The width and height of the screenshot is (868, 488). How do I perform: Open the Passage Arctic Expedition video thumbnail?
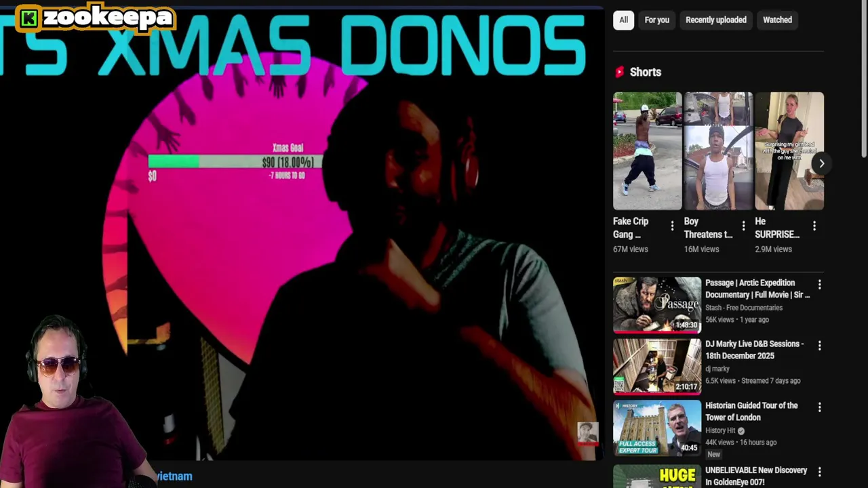click(x=657, y=305)
